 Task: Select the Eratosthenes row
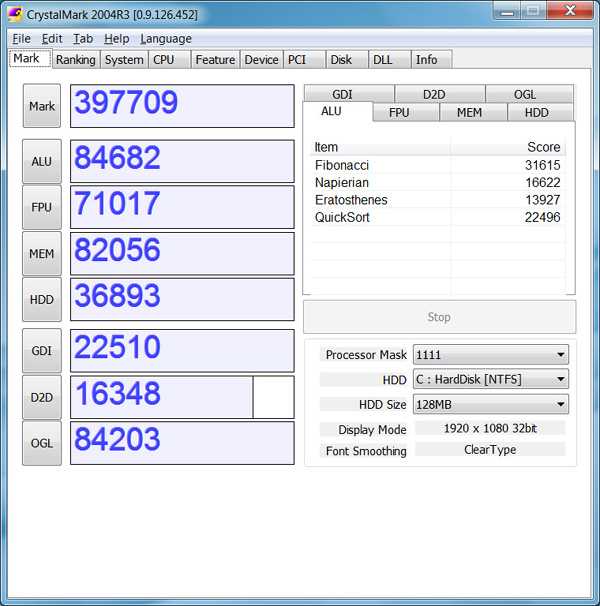click(438, 200)
